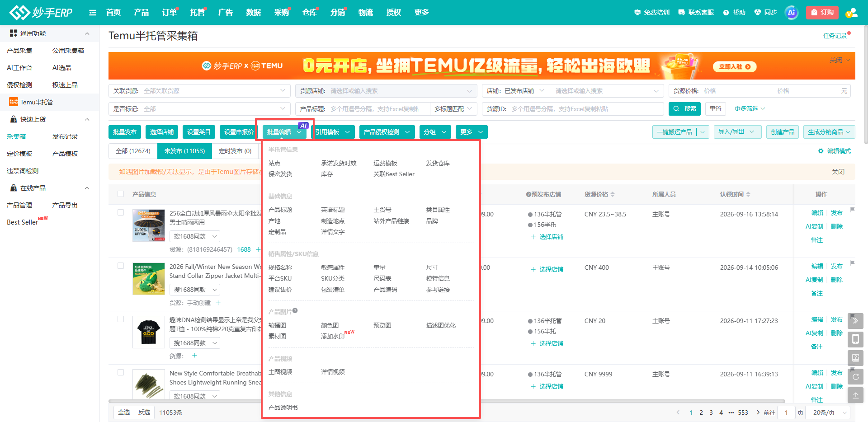
Task: Click the umbrella product thumbnail
Action: coord(149,225)
